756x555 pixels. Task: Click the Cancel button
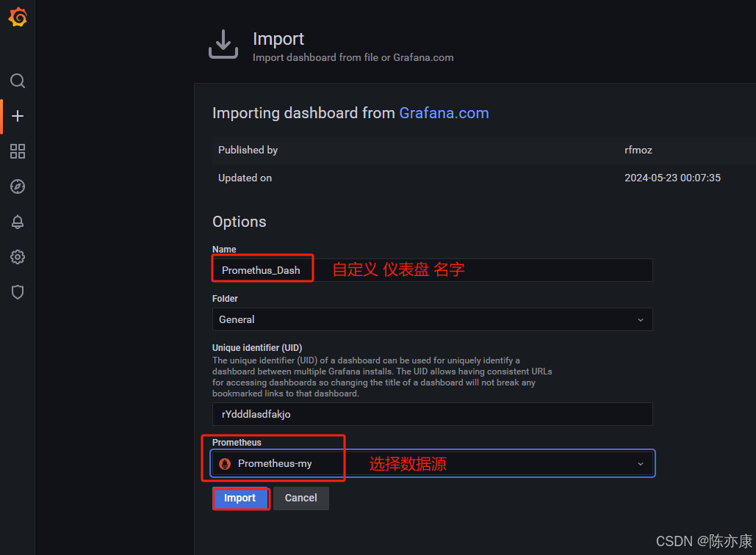coord(301,498)
